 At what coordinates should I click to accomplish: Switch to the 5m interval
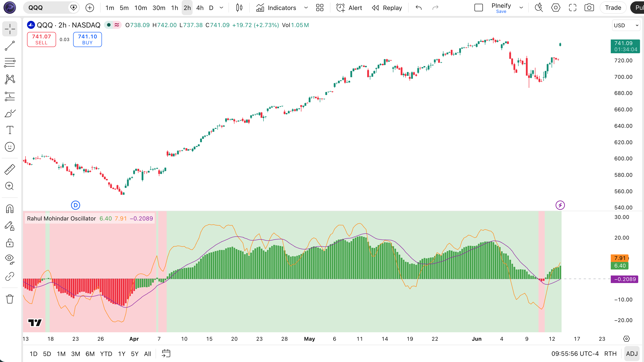[x=124, y=8]
